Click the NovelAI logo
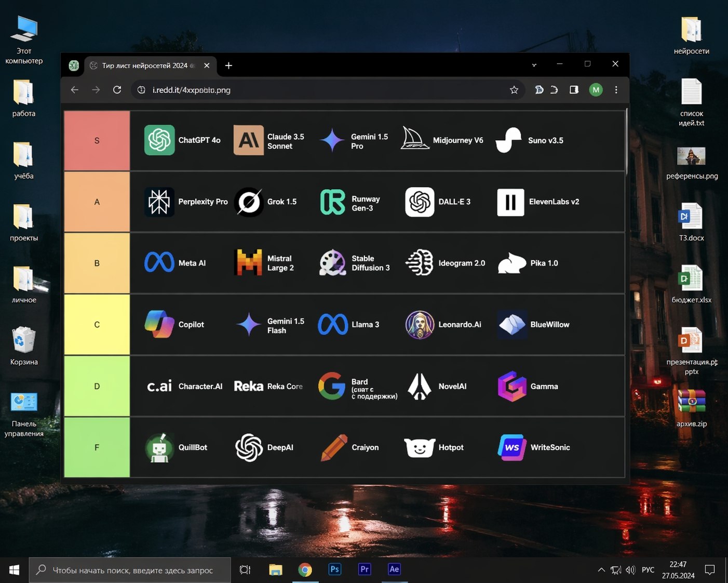Screen dimensions: 728x583 [419, 386]
